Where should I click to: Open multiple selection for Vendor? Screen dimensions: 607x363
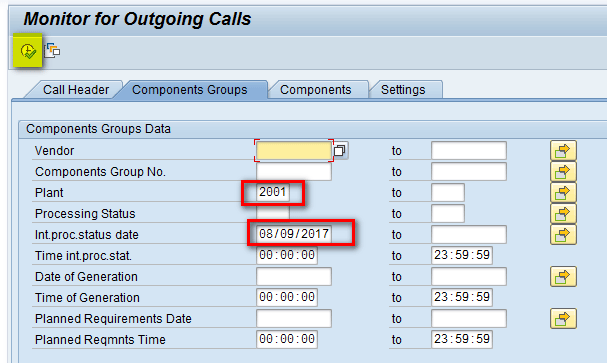coord(563,151)
